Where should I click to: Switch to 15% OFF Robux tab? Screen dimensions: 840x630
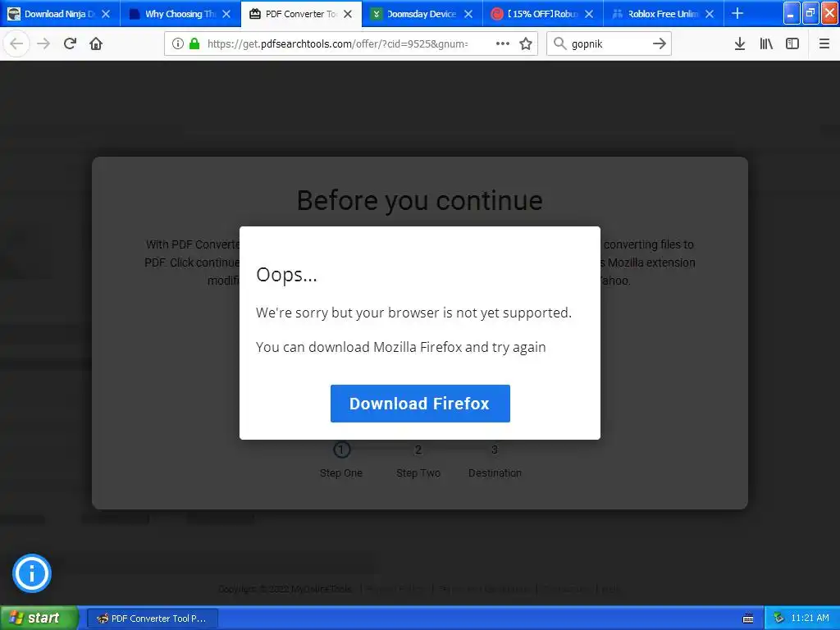pyautogui.click(x=536, y=13)
